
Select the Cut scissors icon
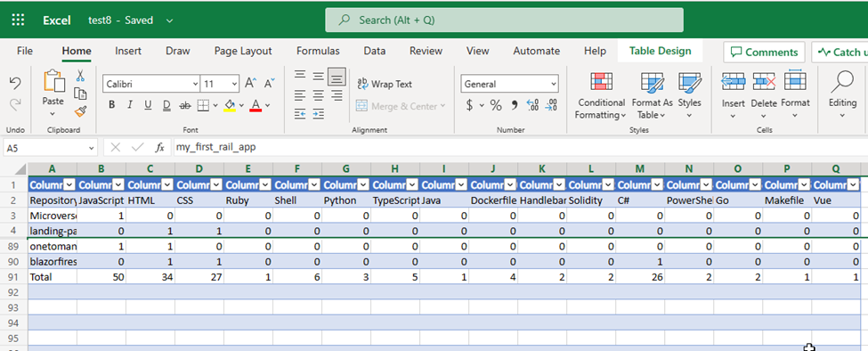pos(80,76)
